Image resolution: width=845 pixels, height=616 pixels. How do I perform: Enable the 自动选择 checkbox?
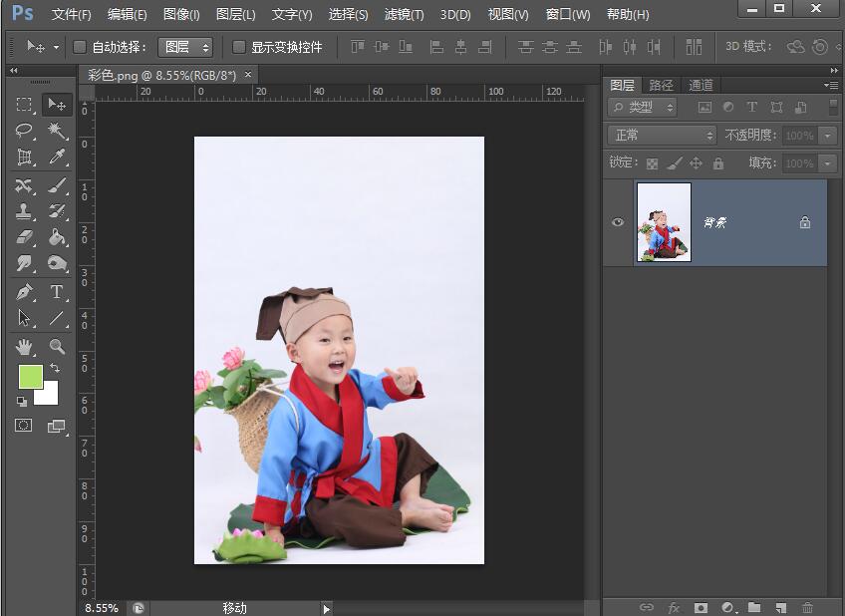click(80, 47)
